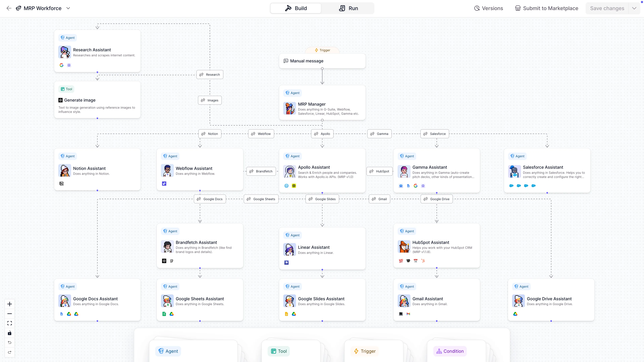
Task: Click the back arrow icon
Action: [x=9, y=8]
